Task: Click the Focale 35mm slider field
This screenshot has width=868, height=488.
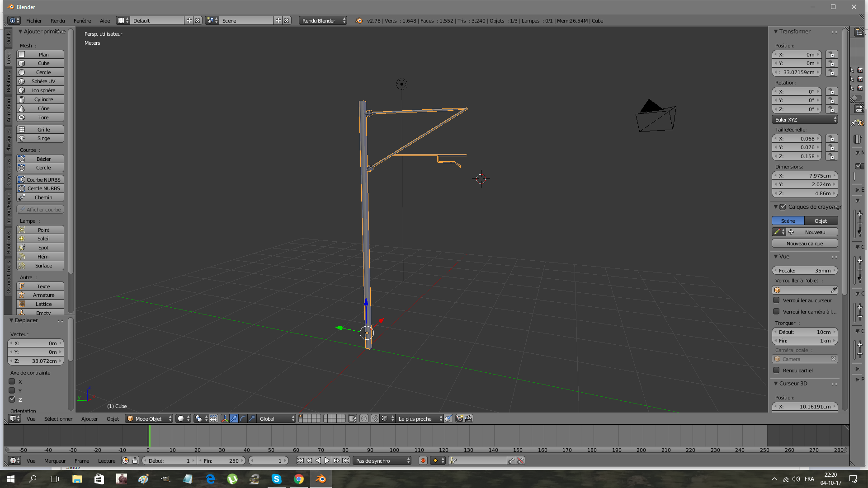Action: point(805,270)
